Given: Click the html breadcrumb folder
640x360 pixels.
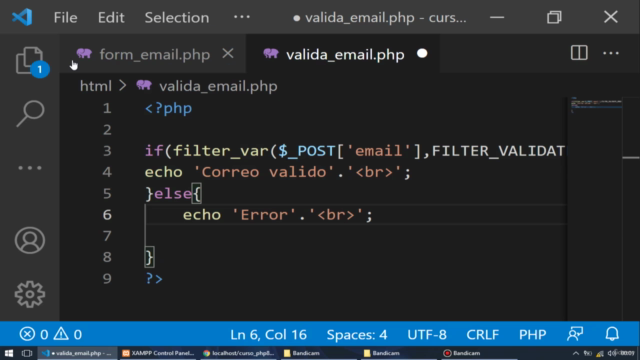Looking at the screenshot, I should pos(96,86).
